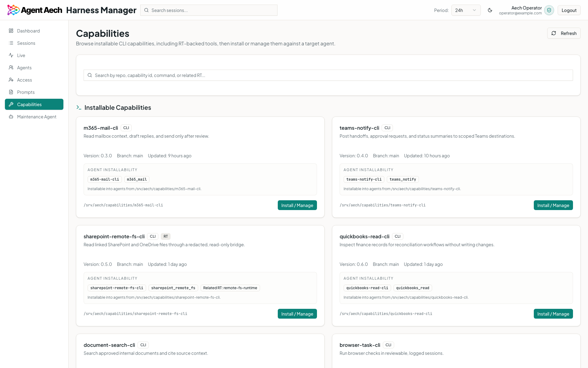This screenshot has height=368, width=588.
Task: Click the CLI badge next to m365-mail-cli
Action: tap(126, 128)
